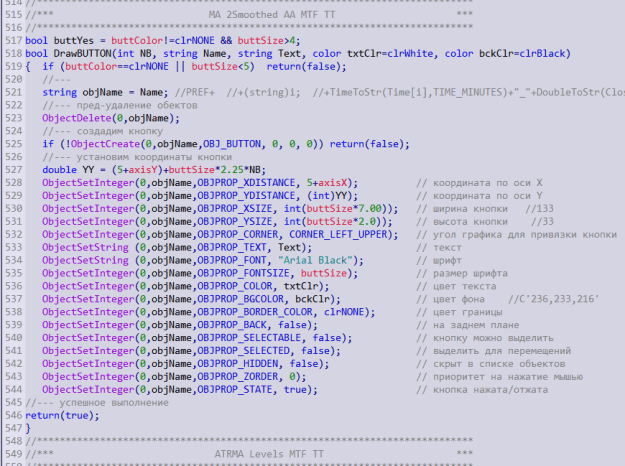625x466 pixels.
Task: Click comment 'ширина кнопки'
Action: [470, 208]
